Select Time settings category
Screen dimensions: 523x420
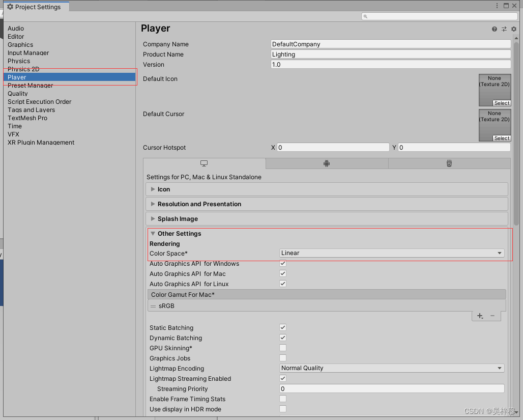tap(15, 126)
